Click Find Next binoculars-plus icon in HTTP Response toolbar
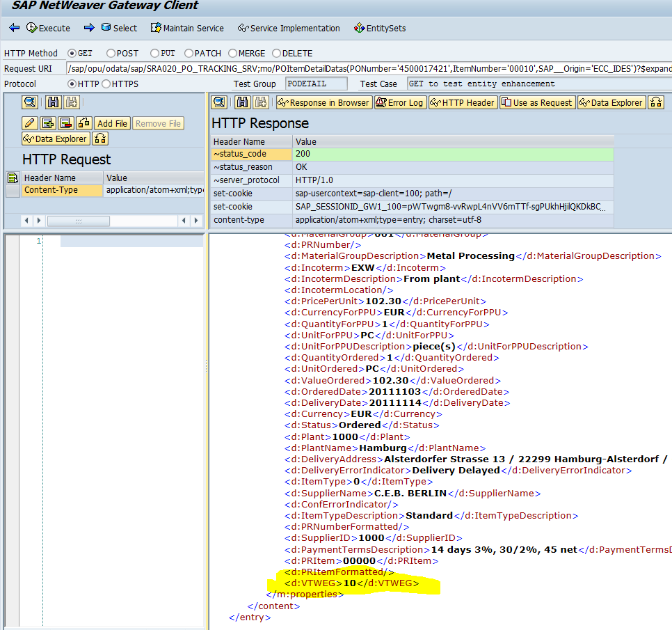The width and height of the screenshot is (672, 630). click(261, 102)
